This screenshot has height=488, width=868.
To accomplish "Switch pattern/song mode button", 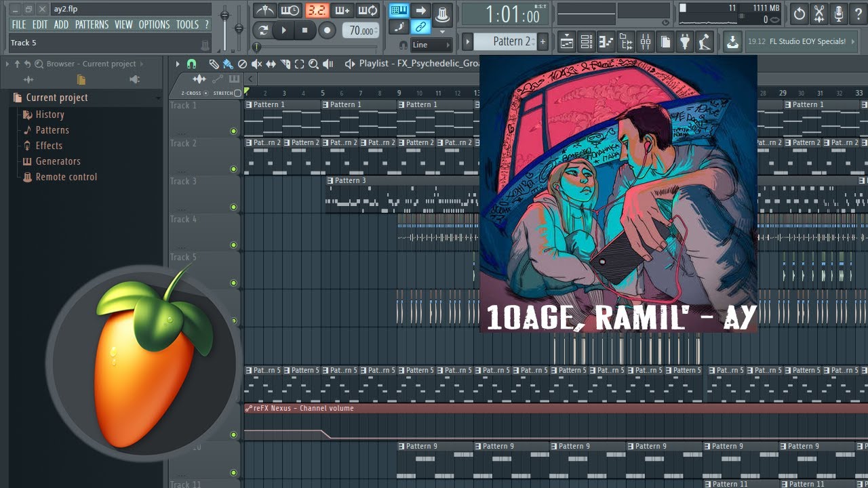I will pos(262,30).
